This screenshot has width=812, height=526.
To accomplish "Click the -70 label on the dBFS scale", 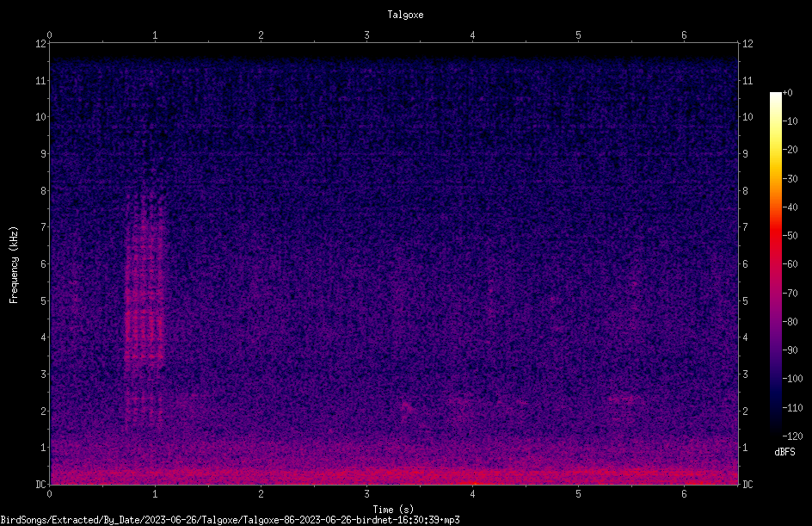I will [x=790, y=294].
